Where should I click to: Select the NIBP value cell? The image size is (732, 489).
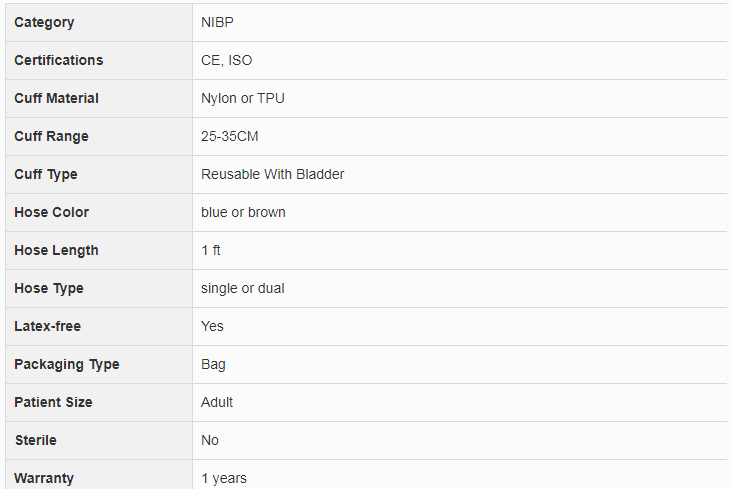click(217, 22)
